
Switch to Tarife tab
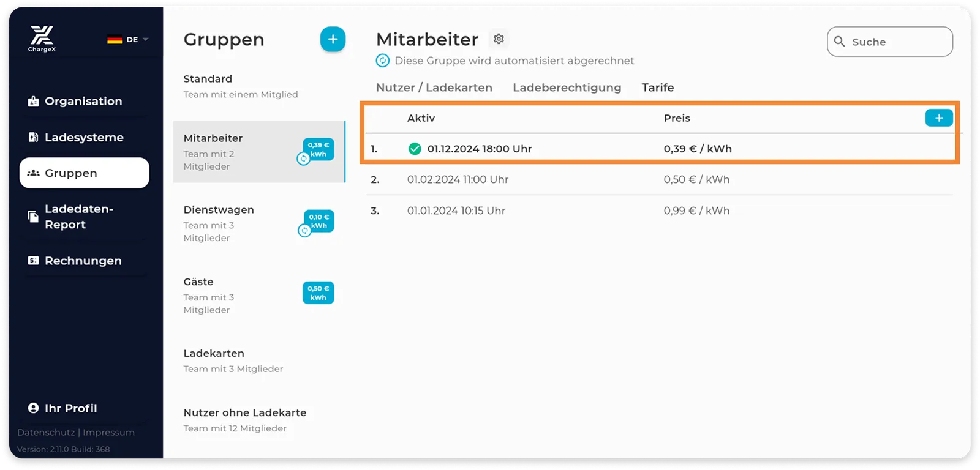click(x=658, y=88)
